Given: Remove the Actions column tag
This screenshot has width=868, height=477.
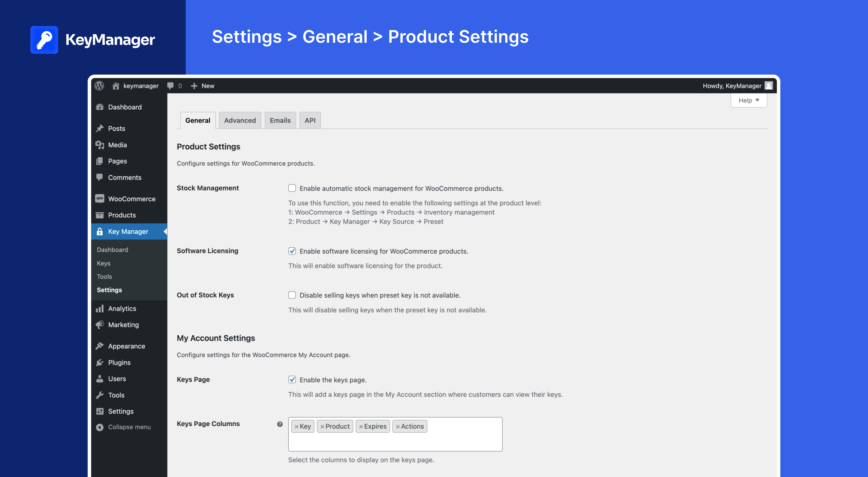Looking at the screenshot, I should (x=398, y=427).
